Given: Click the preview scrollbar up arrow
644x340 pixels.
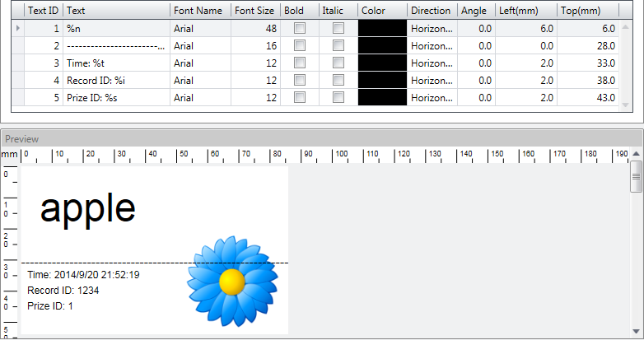Looking at the screenshot, I should click(x=636, y=155).
